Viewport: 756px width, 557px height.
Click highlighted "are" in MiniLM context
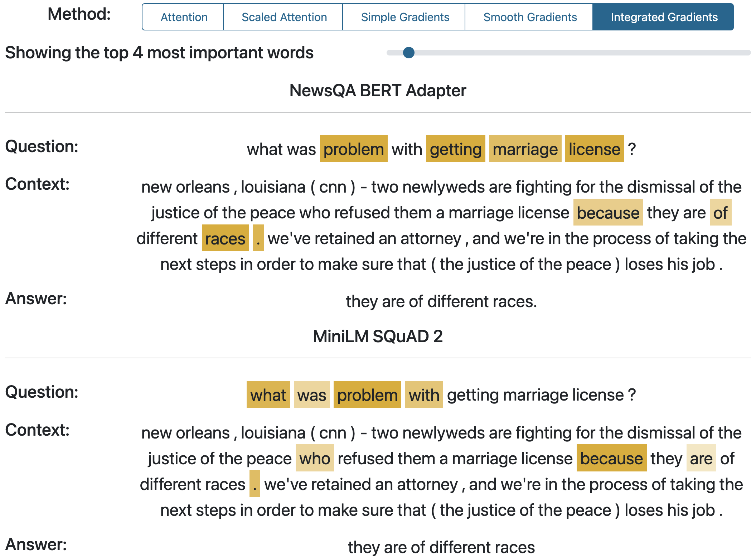point(701,458)
